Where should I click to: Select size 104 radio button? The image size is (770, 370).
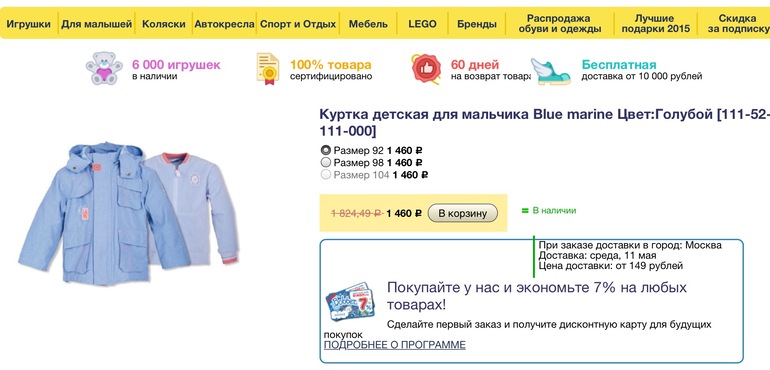326,175
